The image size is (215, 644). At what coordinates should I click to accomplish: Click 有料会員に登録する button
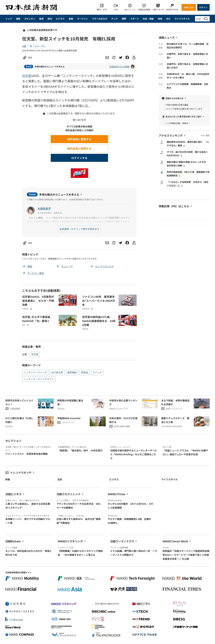79,139
